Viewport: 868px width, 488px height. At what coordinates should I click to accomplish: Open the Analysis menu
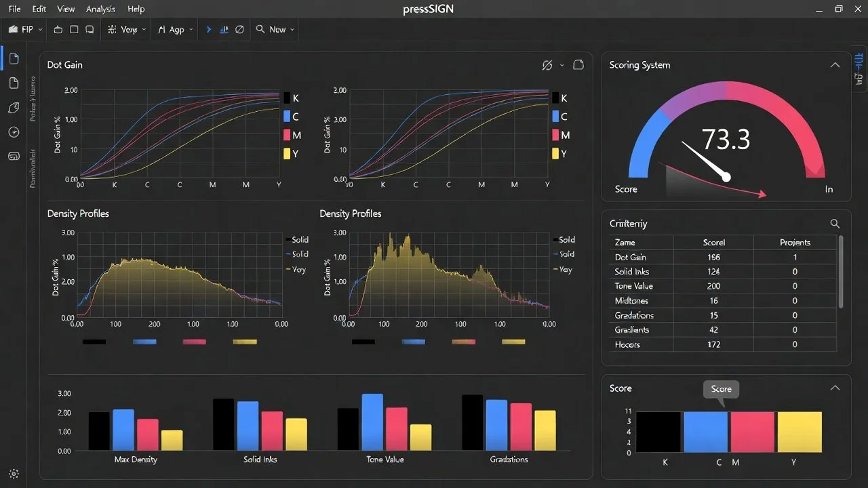point(100,9)
